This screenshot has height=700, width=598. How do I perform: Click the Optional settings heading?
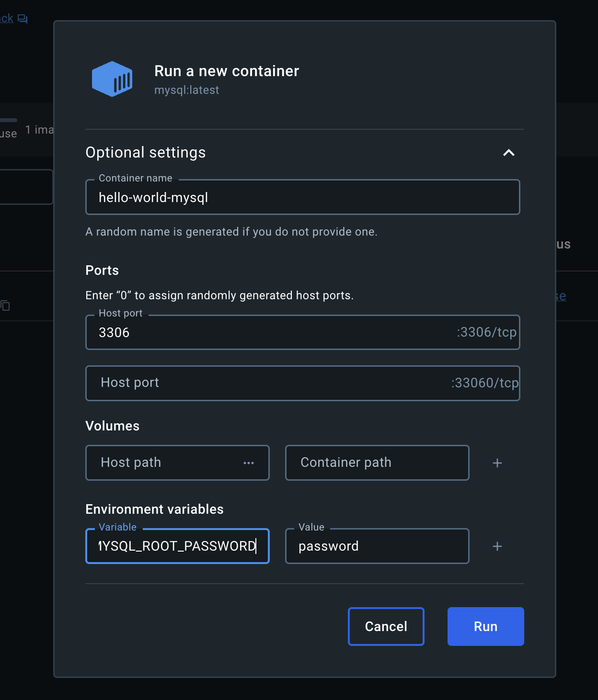coord(145,152)
